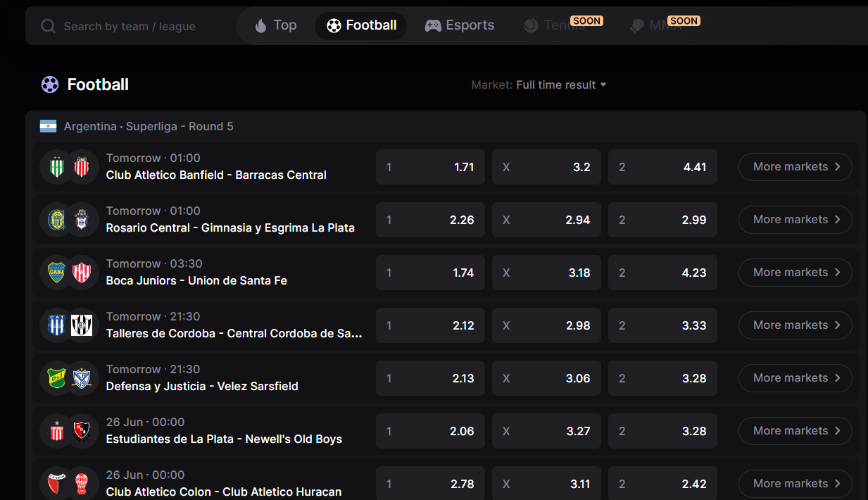The image size is (868, 500).
Task: Bet on Estudiantes win at 2.06
Action: coord(430,431)
